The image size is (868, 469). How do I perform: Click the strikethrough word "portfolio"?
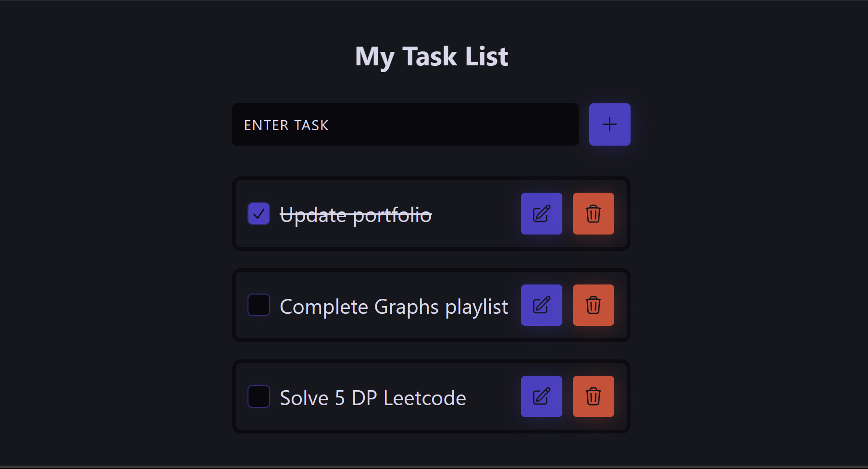point(392,215)
